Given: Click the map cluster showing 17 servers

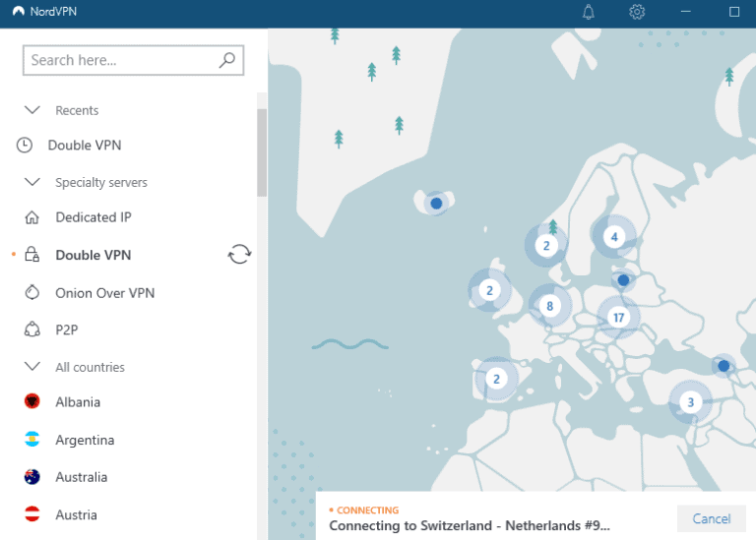Looking at the screenshot, I should [618, 317].
